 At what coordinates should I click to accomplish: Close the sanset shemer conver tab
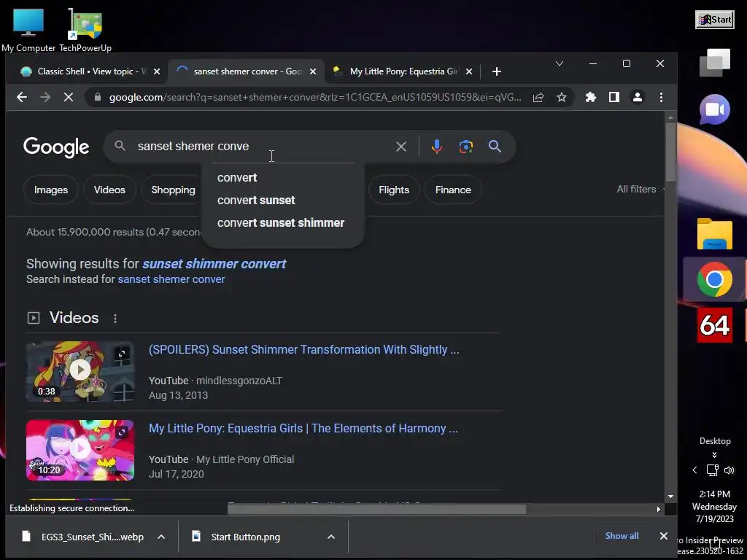point(313,71)
